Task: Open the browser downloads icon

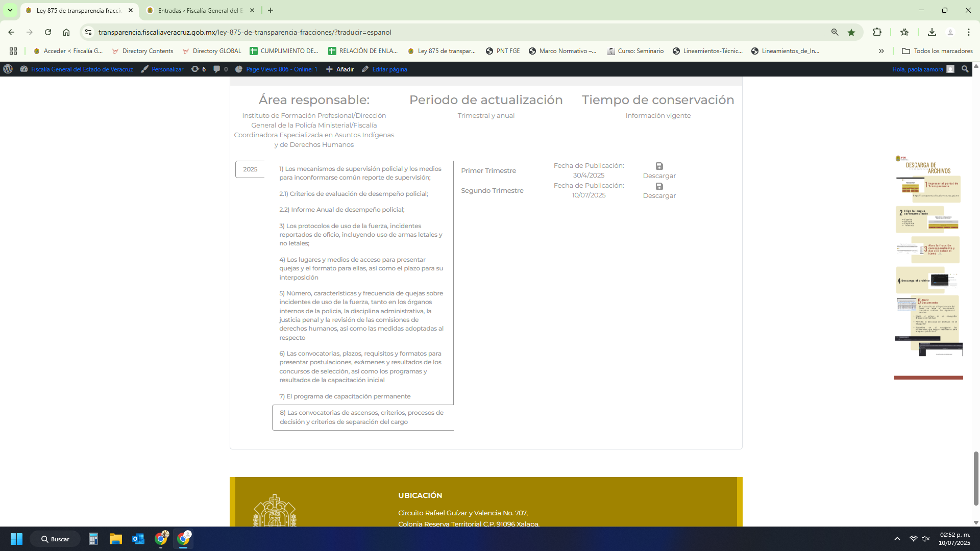Action: point(932,32)
